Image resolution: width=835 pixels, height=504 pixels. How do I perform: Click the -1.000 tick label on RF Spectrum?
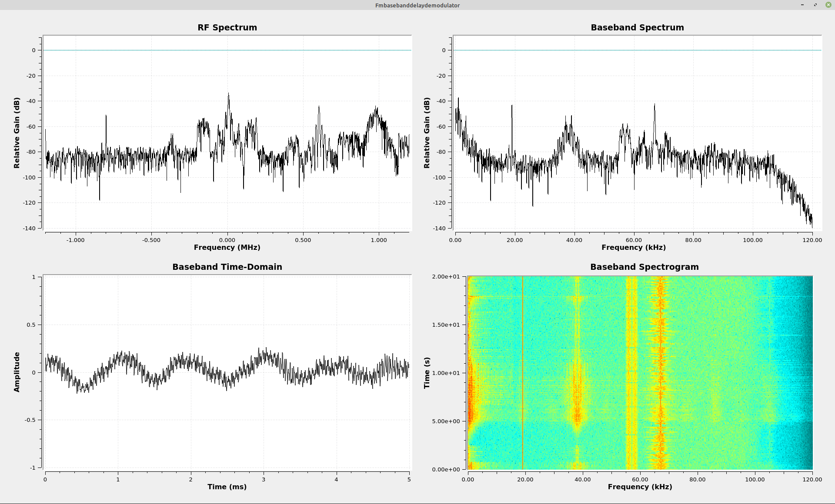pyautogui.click(x=75, y=240)
